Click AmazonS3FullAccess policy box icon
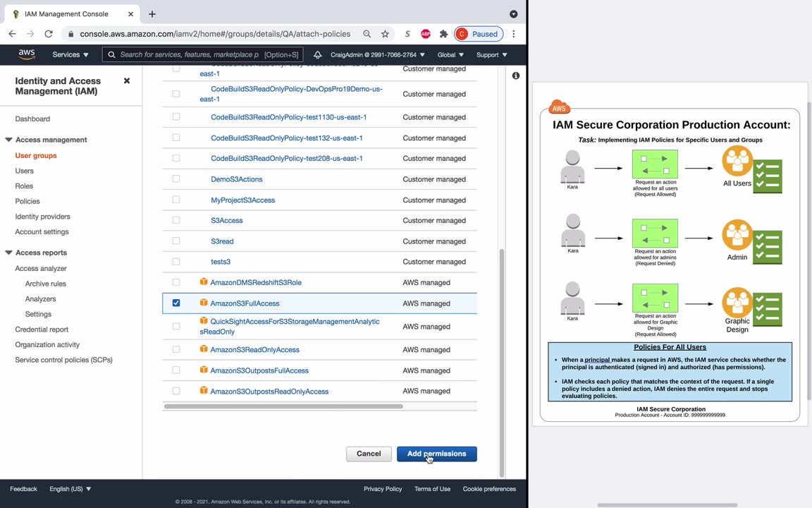Image resolution: width=812 pixels, height=508 pixels. (204, 302)
